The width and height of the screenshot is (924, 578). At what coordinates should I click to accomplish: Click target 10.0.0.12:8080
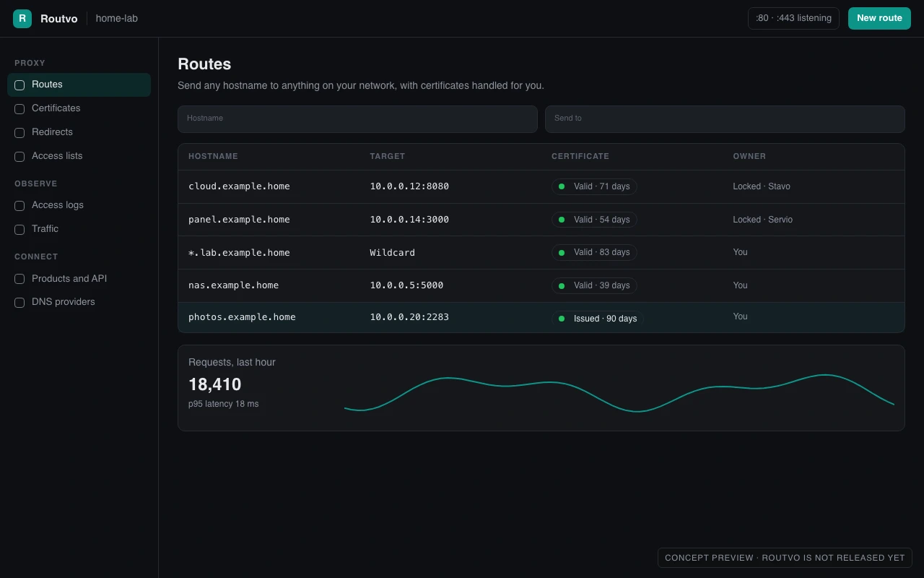[x=409, y=186]
